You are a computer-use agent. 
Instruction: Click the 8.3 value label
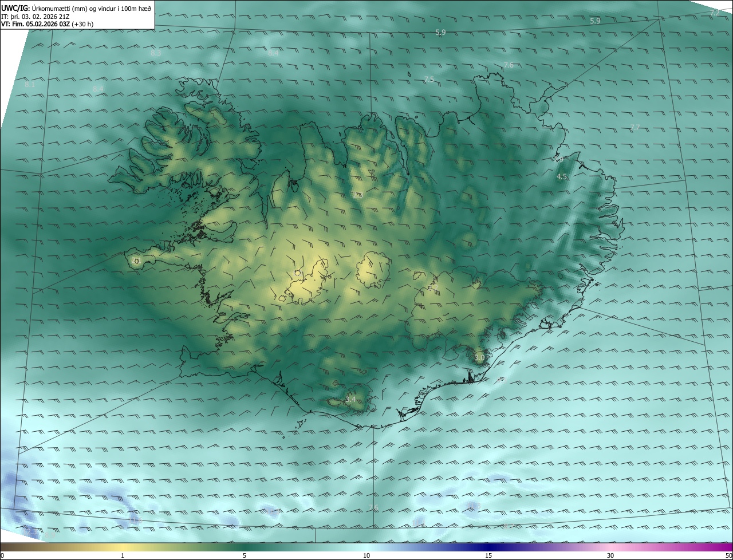click(x=156, y=53)
